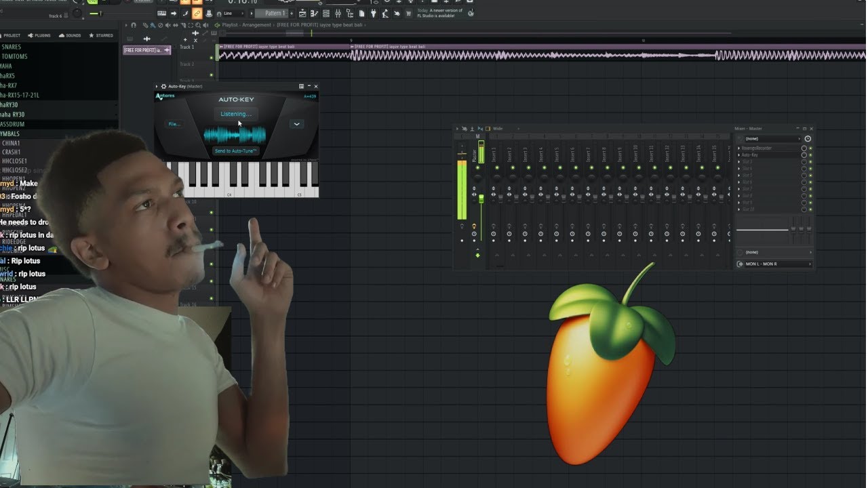
Task: Click the Master volume fader
Action: click(x=481, y=198)
